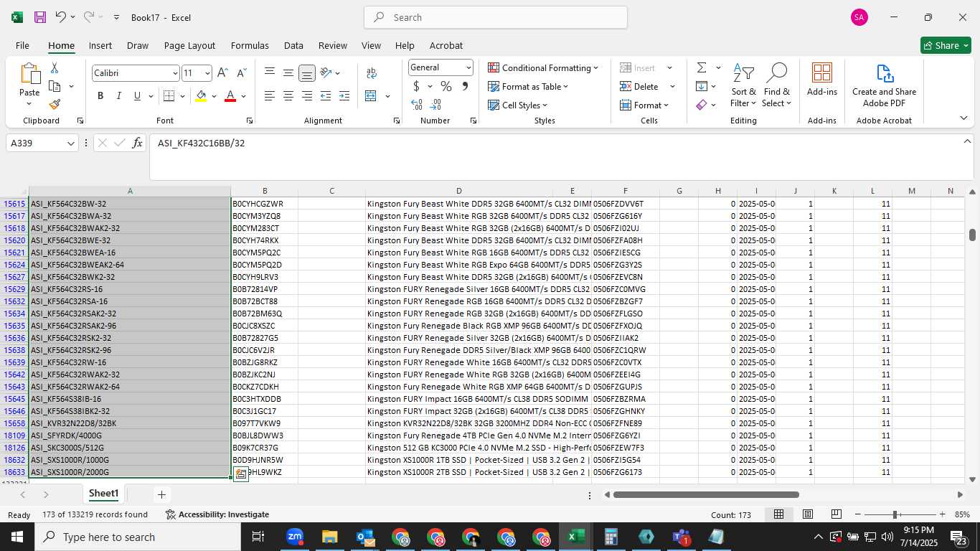Toggle Bold formatting
The height and width of the screenshot is (551, 980).
(x=100, y=96)
